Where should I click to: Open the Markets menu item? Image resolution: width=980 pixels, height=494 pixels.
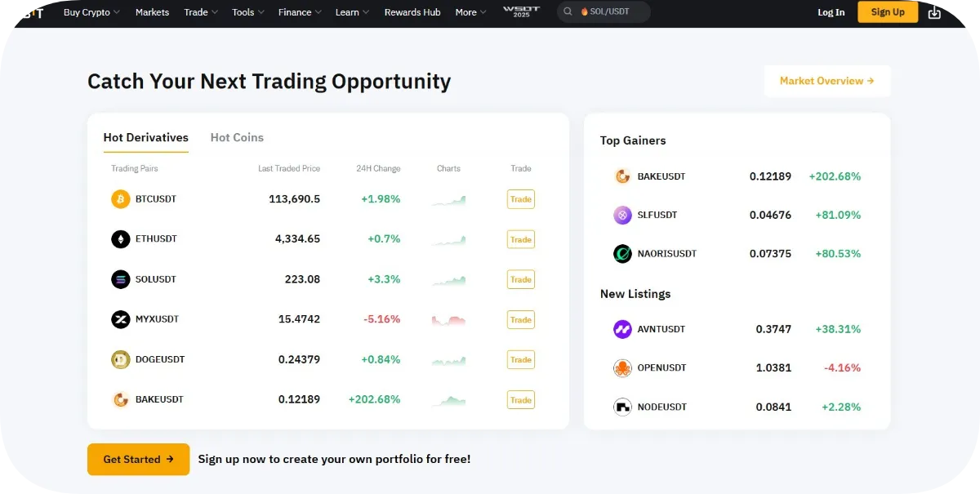click(152, 12)
